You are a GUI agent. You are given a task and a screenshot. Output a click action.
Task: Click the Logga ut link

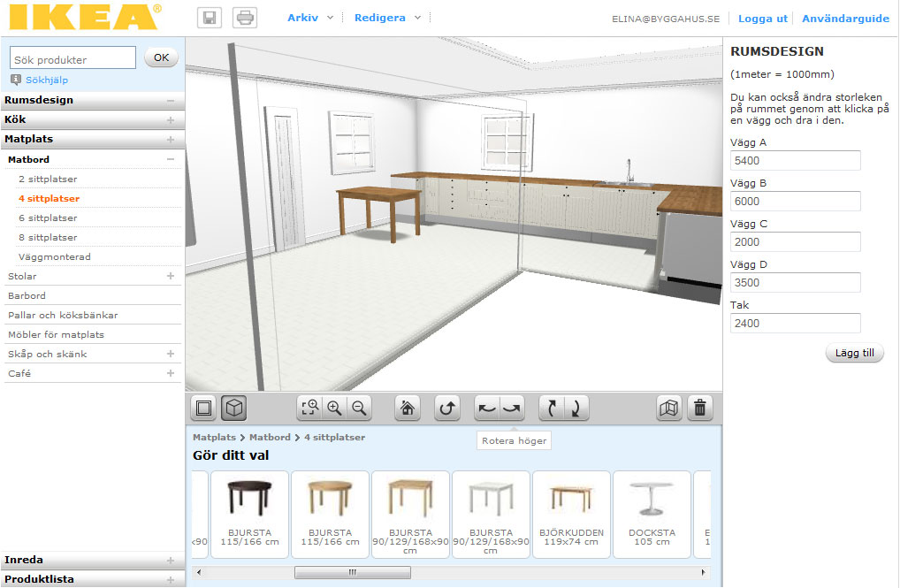pyautogui.click(x=762, y=19)
